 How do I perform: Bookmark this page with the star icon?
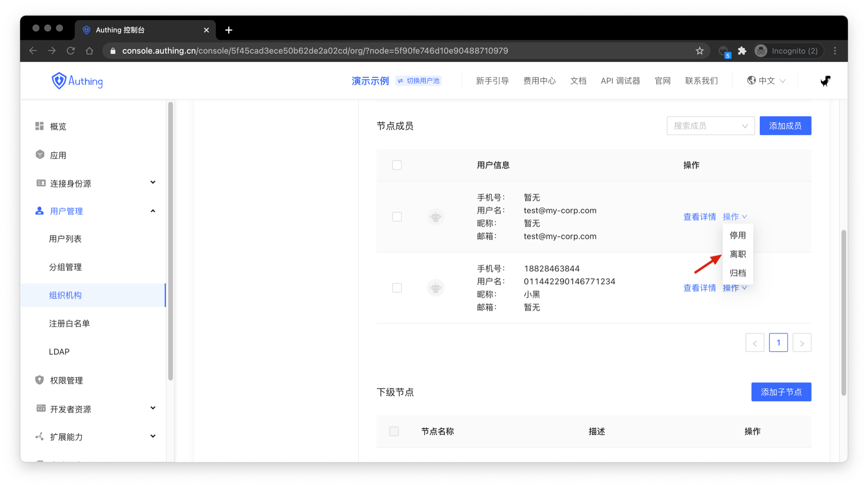pyautogui.click(x=699, y=51)
